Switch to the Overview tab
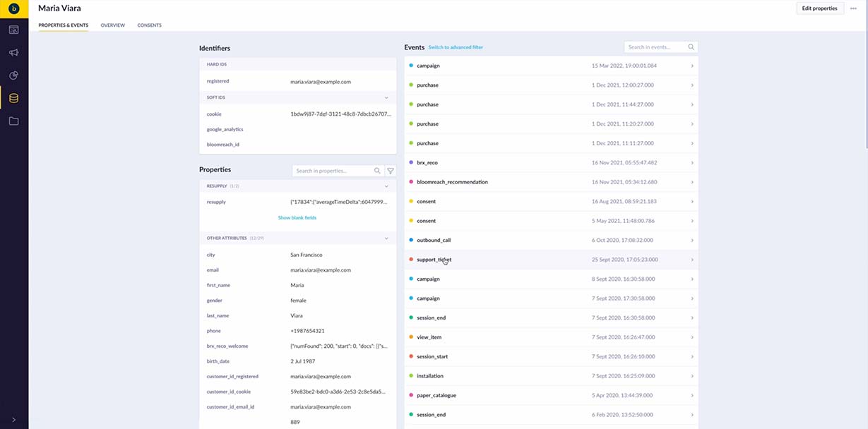 tap(112, 25)
